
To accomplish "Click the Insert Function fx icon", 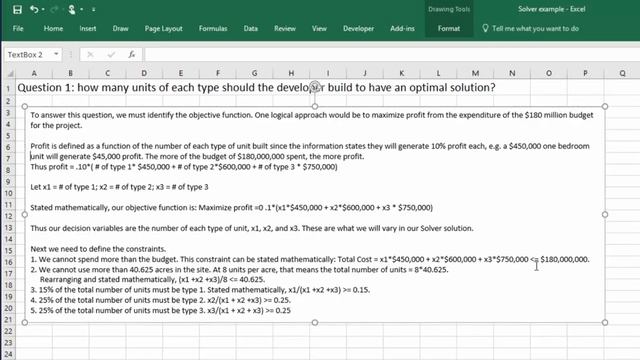I will [131, 55].
